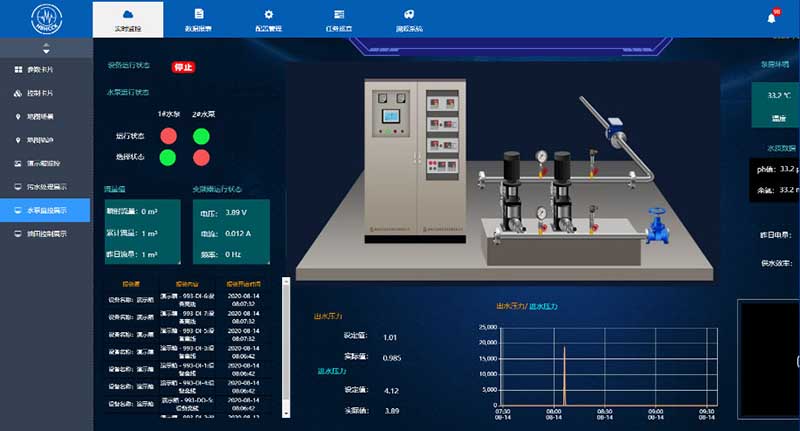Click the map pin icon of the third sidebar item
Screen dimensions: 800x431
pyautogui.click(x=18, y=116)
